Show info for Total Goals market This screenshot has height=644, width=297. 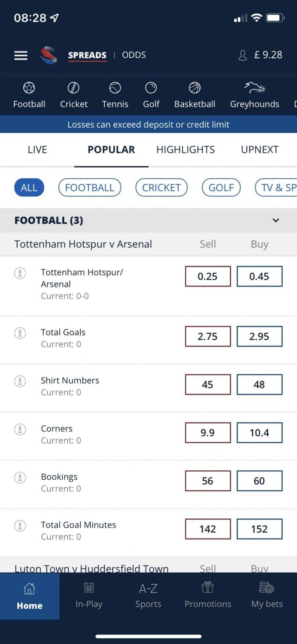pyautogui.click(x=20, y=333)
